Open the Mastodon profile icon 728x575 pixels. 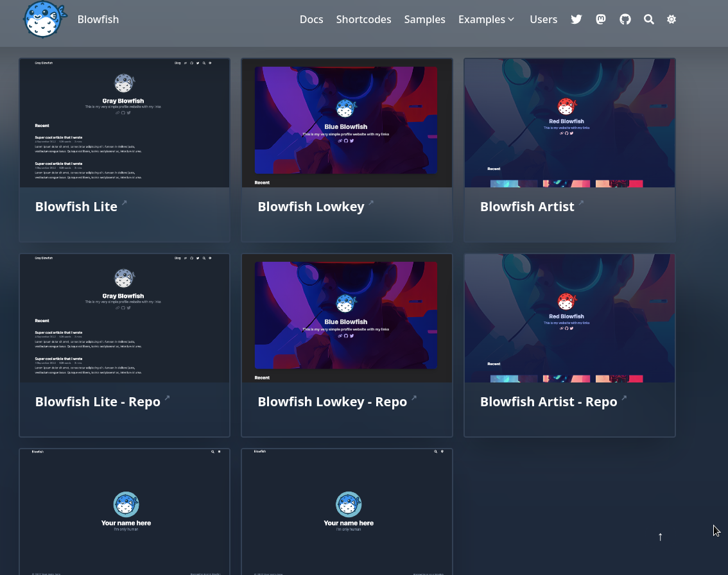601,19
